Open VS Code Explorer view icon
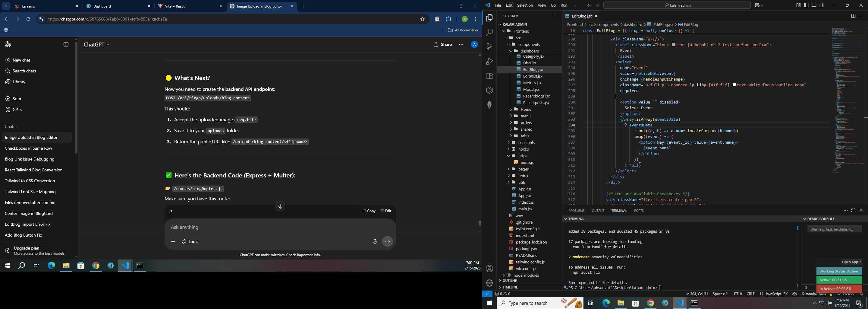868x309 pixels. [x=489, y=18]
